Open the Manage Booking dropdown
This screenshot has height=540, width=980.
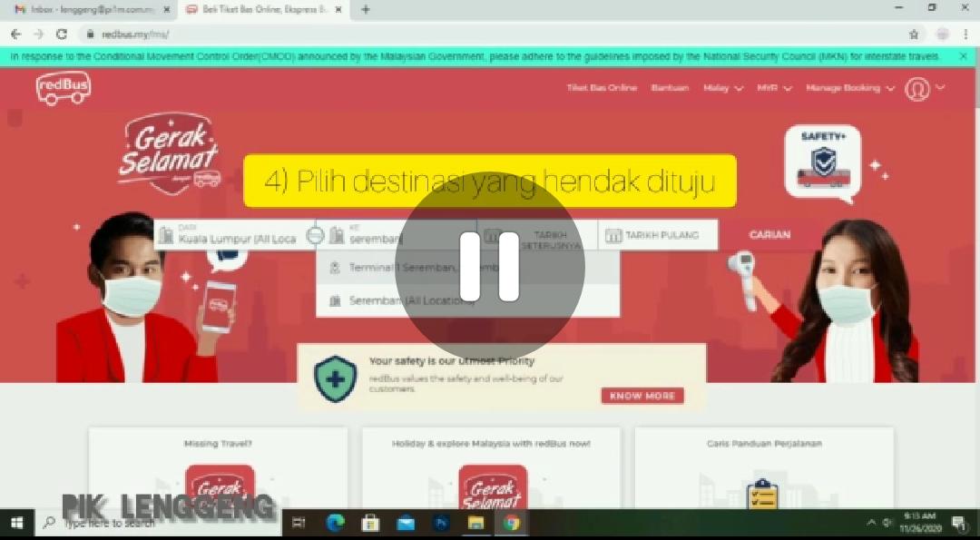tap(849, 88)
